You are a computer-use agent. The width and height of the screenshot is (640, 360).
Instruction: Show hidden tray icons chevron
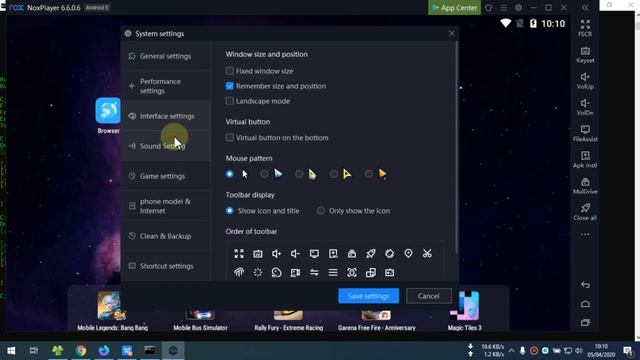coord(511,351)
